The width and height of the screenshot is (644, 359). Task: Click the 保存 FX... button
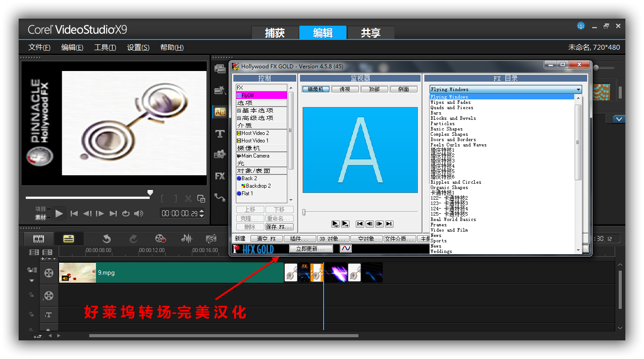tap(279, 227)
